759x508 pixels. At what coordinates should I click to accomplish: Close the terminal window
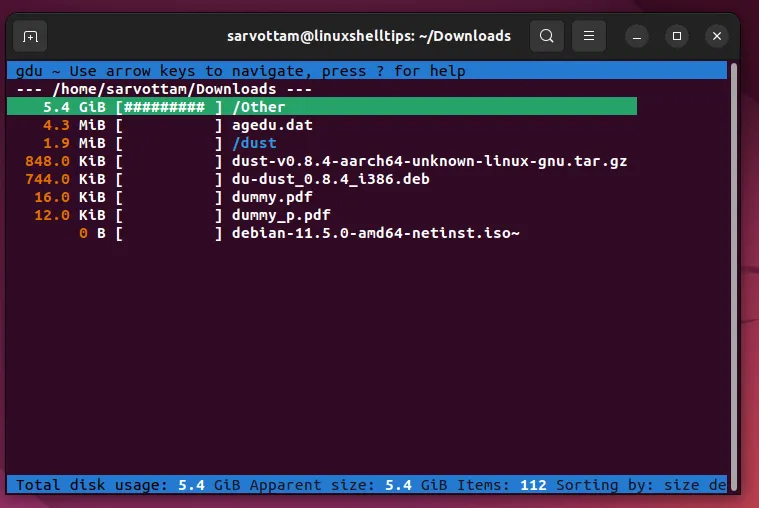(x=717, y=36)
